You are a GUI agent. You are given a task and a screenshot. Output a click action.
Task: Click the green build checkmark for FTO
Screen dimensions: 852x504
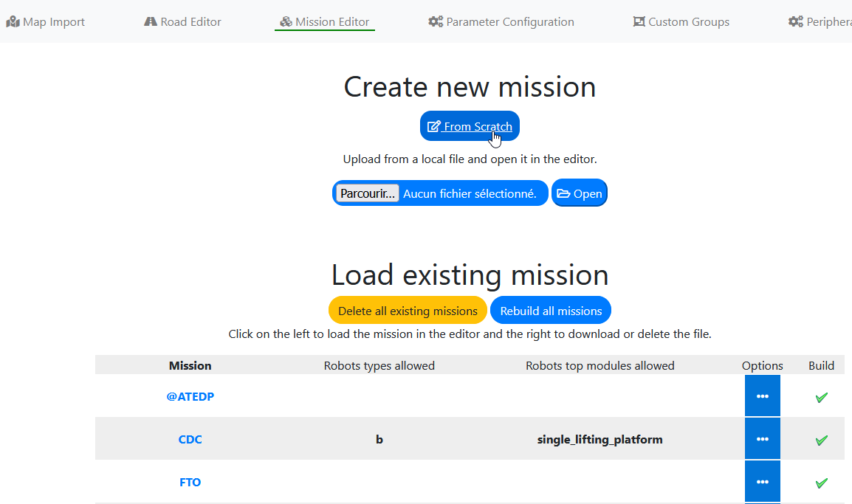point(821,483)
